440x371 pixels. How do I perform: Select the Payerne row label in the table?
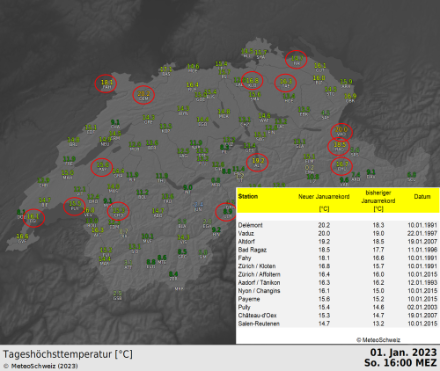point(249,299)
